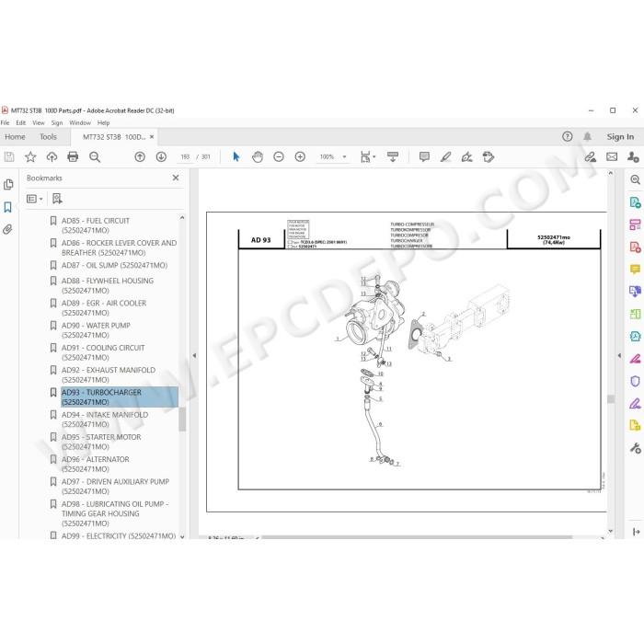This screenshot has height=644, width=644.
Task: Expand the tools pane bottom arrow
Action: (x=637, y=532)
